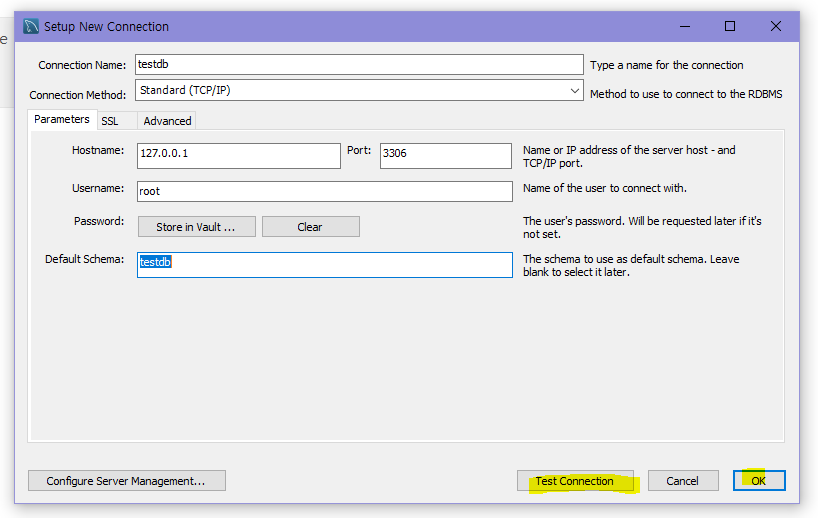Switch to the Parameters tab

point(62,119)
